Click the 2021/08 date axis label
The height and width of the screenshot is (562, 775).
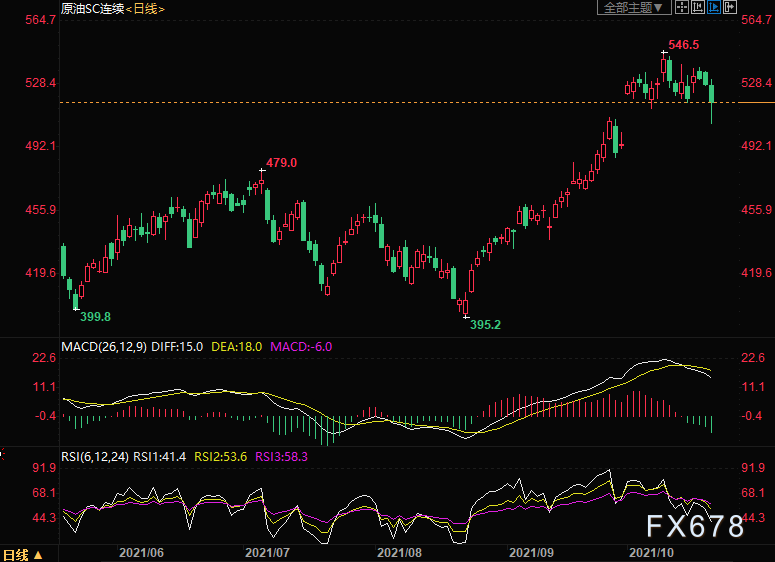tap(399, 553)
